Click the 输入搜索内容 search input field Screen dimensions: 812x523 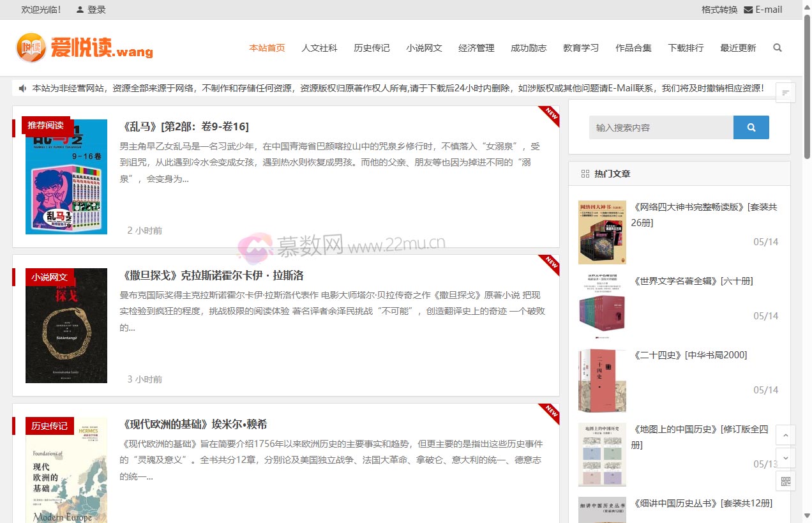661,127
